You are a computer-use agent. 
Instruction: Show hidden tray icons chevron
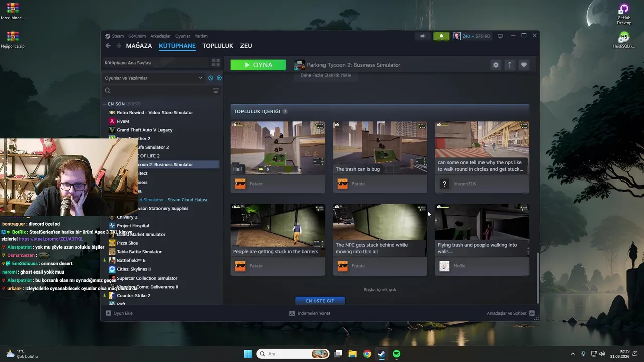572,354
